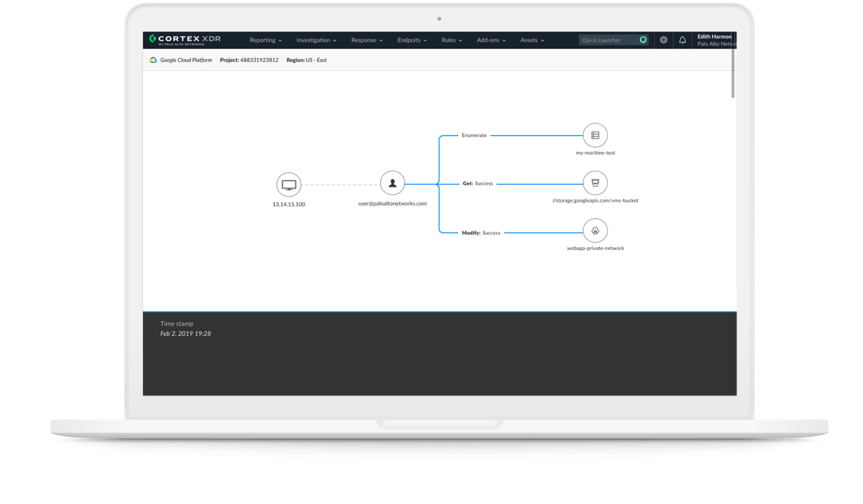This screenshot has width=863, height=504.
Task: Click into the Quick Launcher search field
Action: coord(609,40)
